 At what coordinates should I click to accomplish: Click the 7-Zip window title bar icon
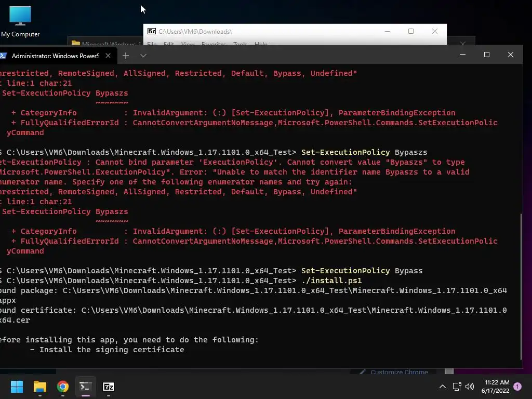pos(152,31)
